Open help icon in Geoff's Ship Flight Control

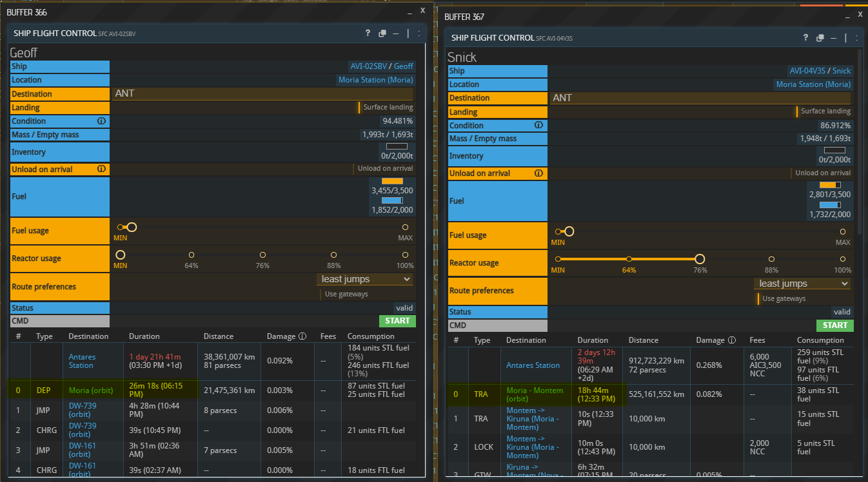pyautogui.click(x=368, y=34)
